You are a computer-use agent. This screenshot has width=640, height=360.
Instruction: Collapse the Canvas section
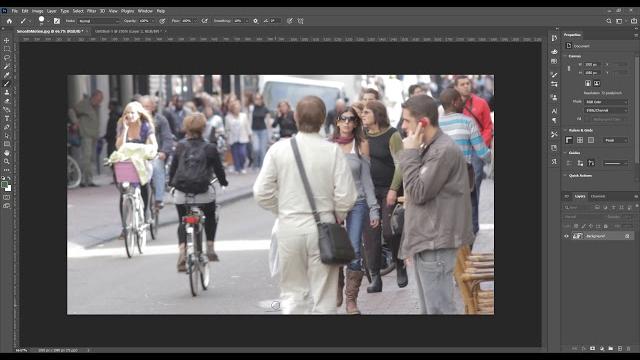(565, 56)
